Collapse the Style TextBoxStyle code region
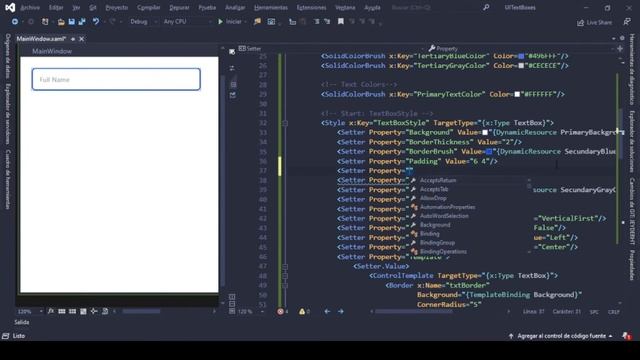 (x=285, y=123)
